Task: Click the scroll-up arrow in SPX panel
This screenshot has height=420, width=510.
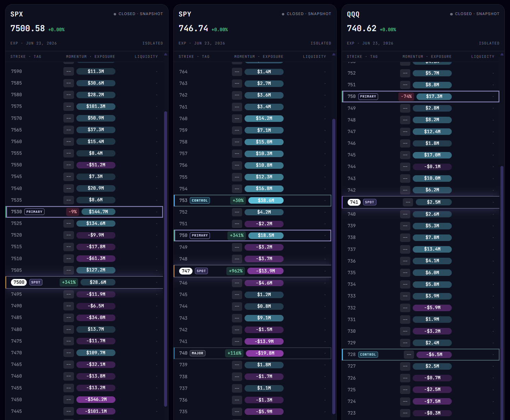Action: point(166,54)
